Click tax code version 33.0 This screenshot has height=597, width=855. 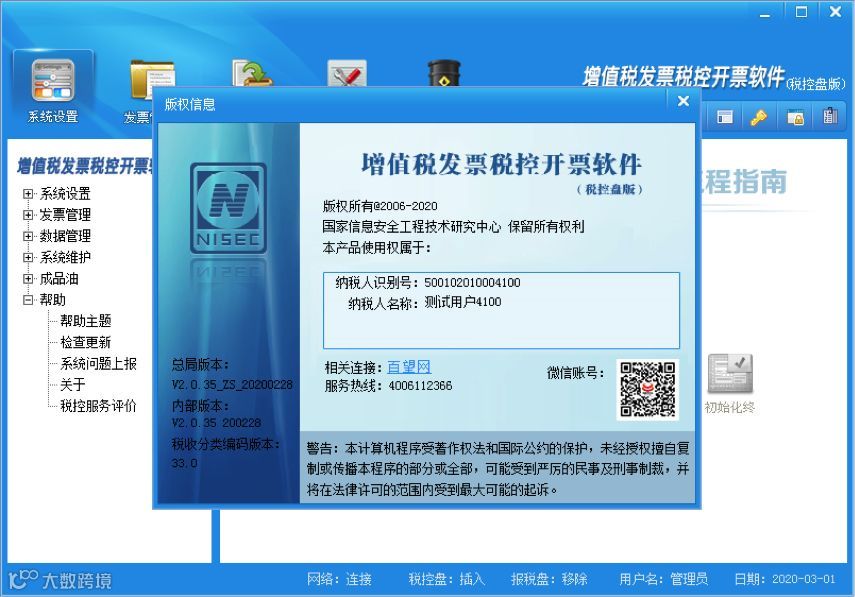click(184, 463)
